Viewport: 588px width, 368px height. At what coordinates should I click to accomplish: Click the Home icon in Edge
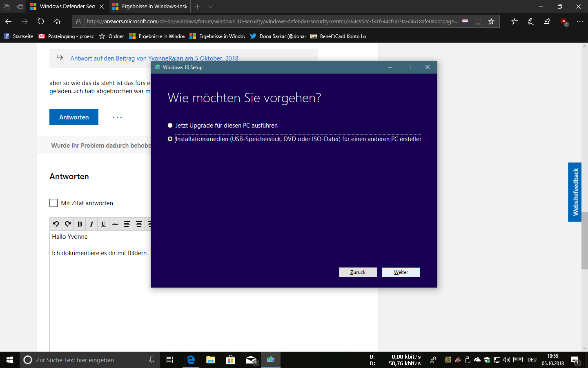click(x=57, y=21)
